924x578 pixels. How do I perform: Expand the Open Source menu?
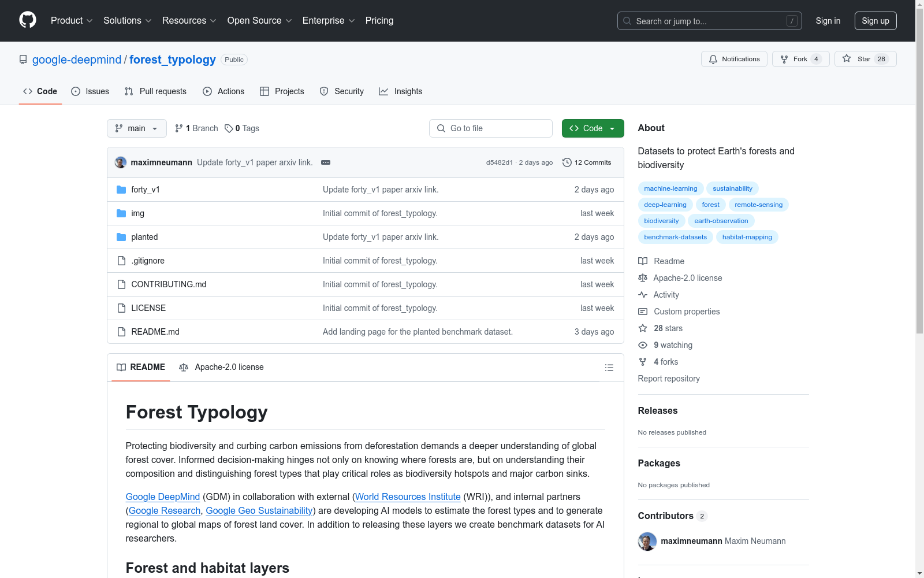[260, 21]
